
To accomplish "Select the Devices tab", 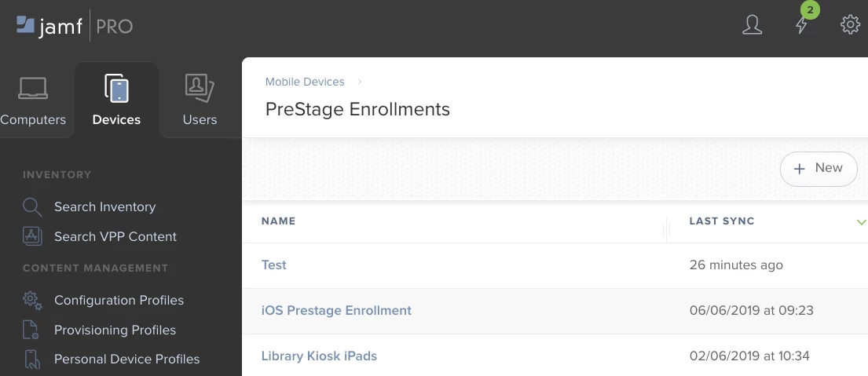I will [116, 100].
